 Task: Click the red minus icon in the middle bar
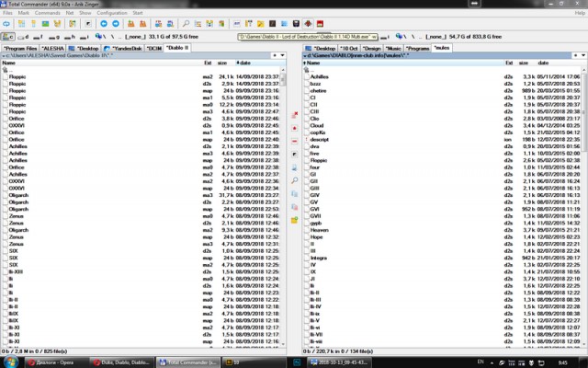pyautogui.click(x=294, y=141)
